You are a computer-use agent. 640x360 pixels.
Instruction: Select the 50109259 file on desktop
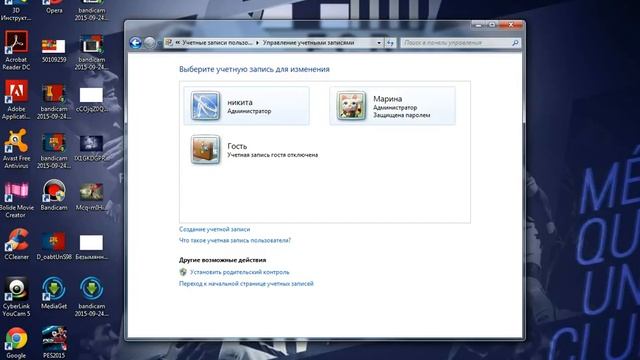[54, 50]
